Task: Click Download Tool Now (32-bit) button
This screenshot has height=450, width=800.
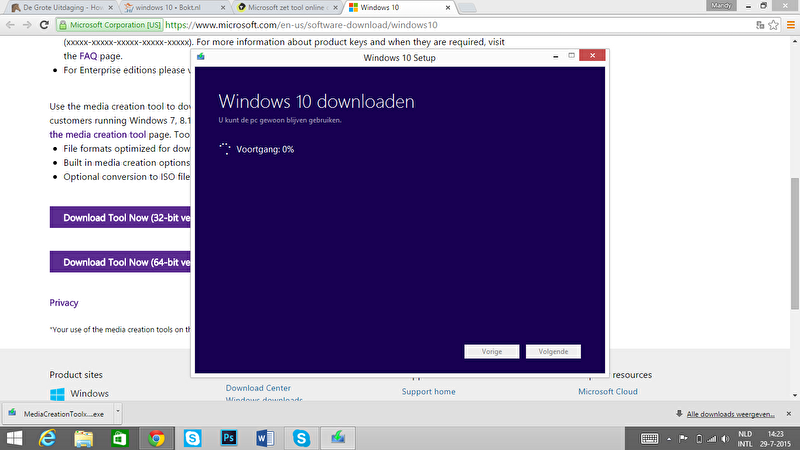Action: 120,217
